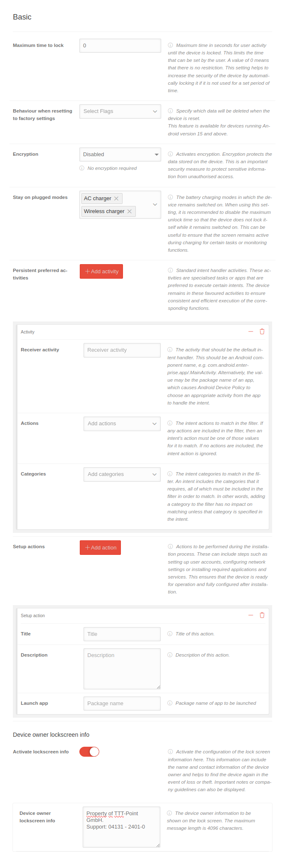Click the Add activity button
Viewport: 285px width, 868px height.
click(101, 272)
